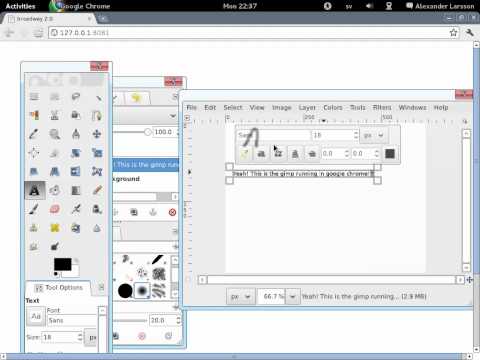Viewport: 480px width, 360px height.
Task: Select the Alignment tool
Action: pos(34,153)
